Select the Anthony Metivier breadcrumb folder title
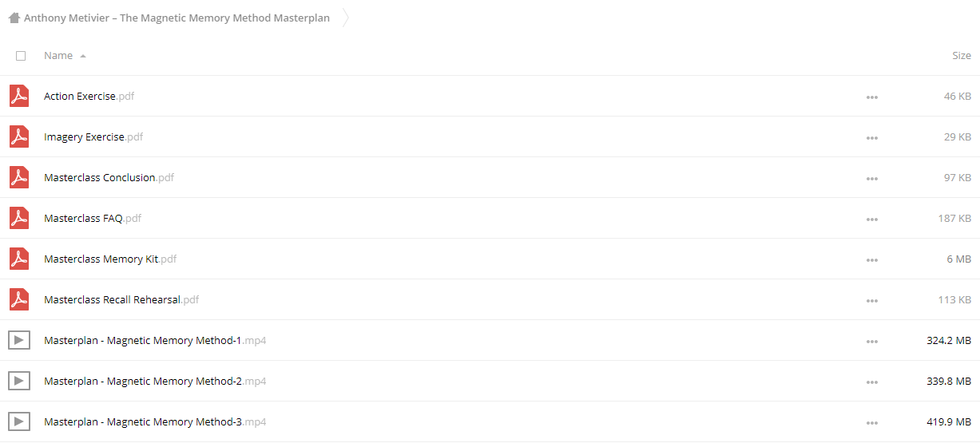This screenshot has width=980, height=447. [177, 18]
